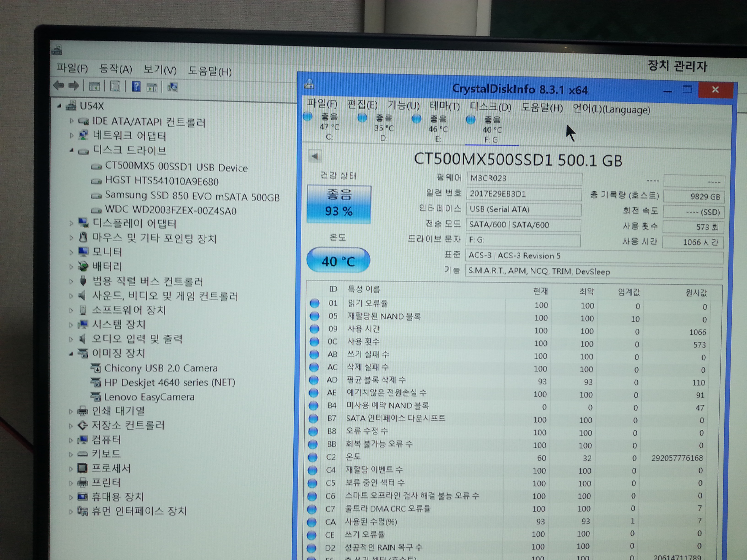
Task: Click the 인쇄 대기열 printer queue icon
Action: point(83,411)
